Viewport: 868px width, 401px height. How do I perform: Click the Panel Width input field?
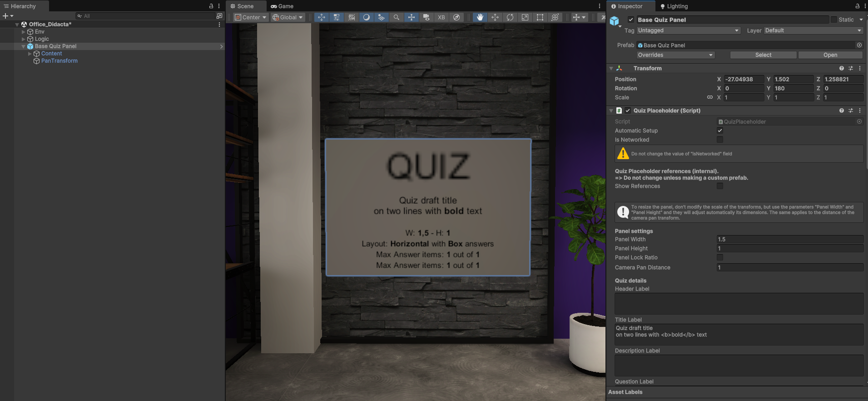(789, 239)
